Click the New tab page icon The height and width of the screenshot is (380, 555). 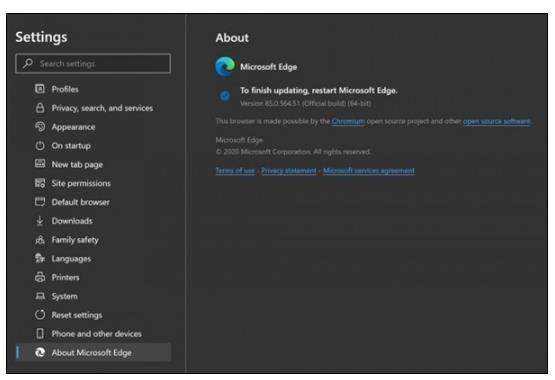[40, 163]
